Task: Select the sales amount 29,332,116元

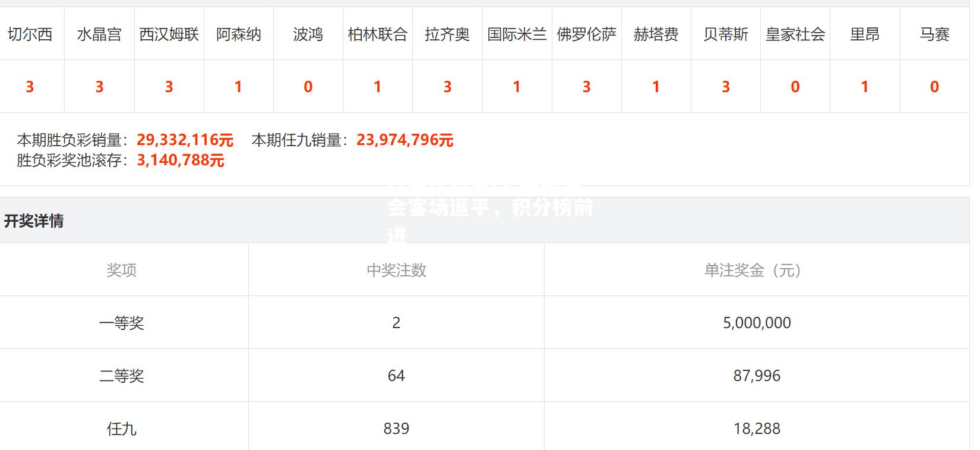Action: (x=185, y=140)
